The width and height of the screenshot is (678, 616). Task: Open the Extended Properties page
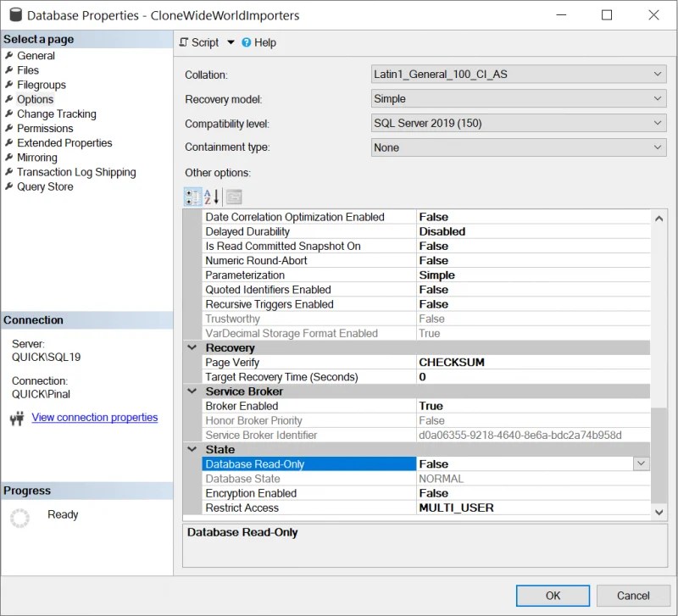click(64, 142)
